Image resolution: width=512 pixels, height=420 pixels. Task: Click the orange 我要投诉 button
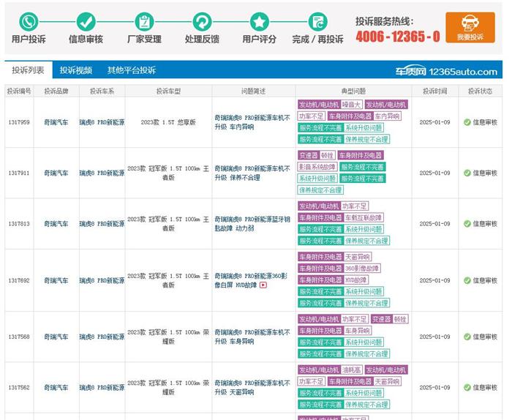click(x=470, y=27)
